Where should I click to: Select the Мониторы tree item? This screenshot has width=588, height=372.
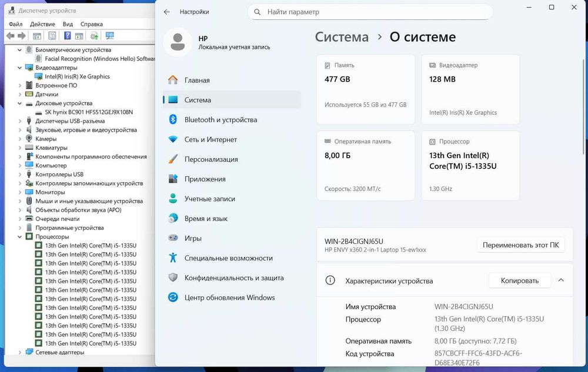pos(50,192)
